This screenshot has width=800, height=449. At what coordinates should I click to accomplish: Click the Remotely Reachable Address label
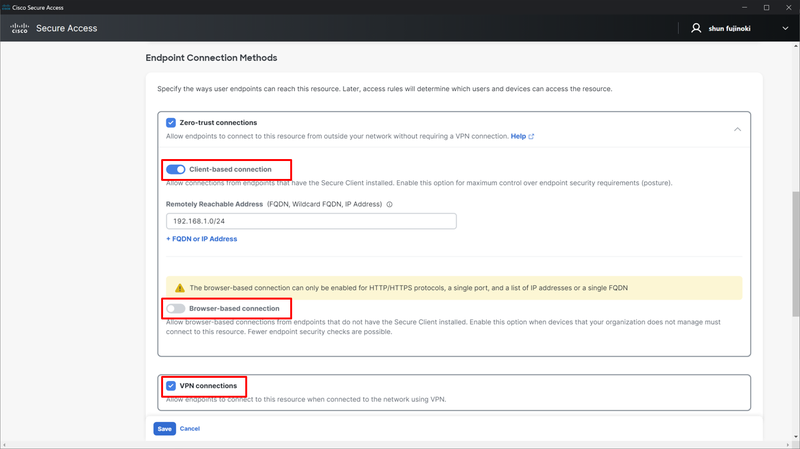click(x=214, y=204)
